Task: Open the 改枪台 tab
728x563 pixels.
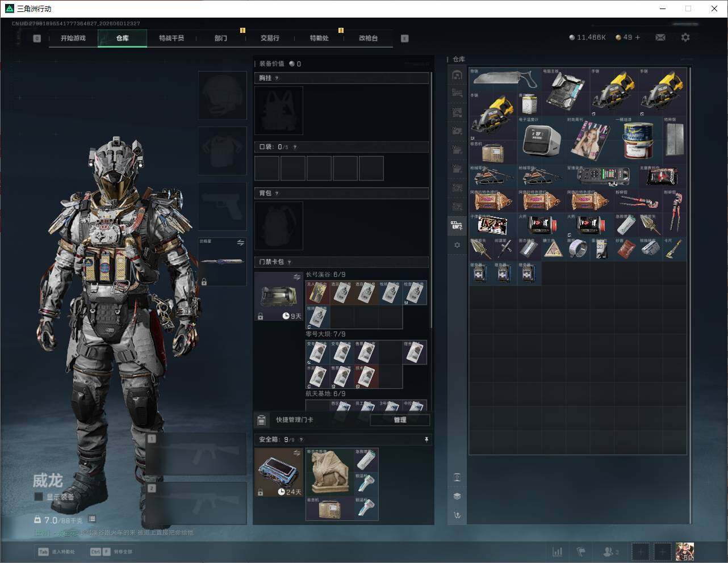Action: tap(368, 38)
